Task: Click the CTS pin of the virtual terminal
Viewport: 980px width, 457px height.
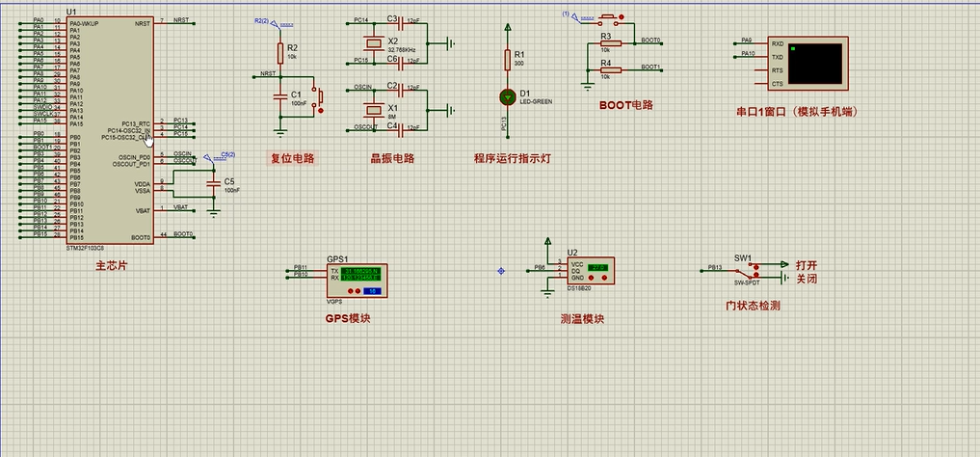Action: [778, 84]
